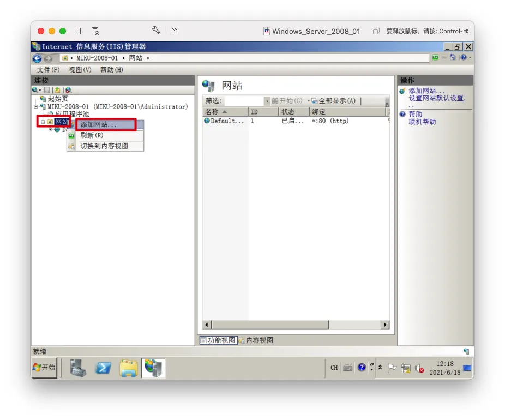The height and width of the screenshot is (420, 505).
Task: Pause the virtual machine using the pause icon
Action: point(80,31)
